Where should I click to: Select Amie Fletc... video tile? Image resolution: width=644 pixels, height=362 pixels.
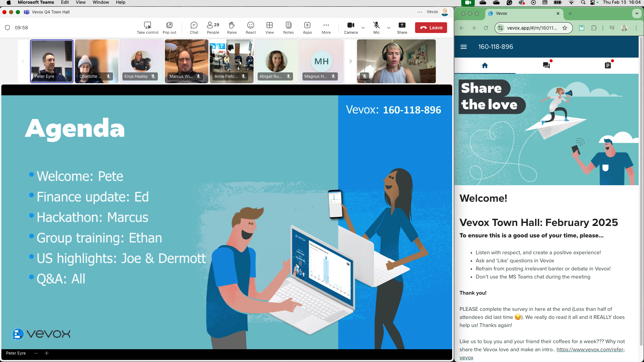232,61
